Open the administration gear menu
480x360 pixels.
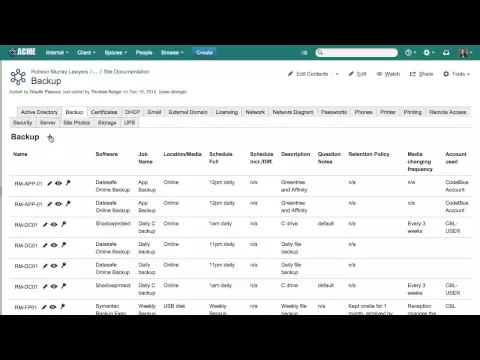pos(428,53)
